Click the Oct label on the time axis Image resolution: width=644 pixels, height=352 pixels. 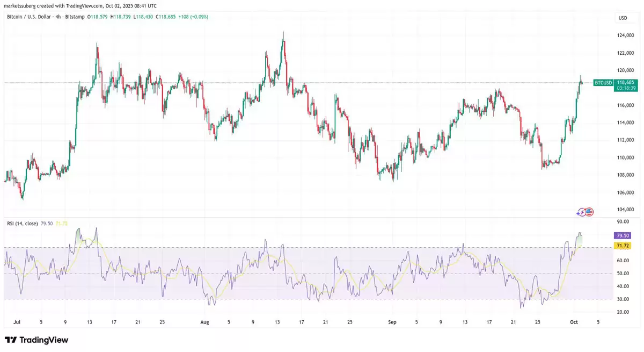pos(573,321)
